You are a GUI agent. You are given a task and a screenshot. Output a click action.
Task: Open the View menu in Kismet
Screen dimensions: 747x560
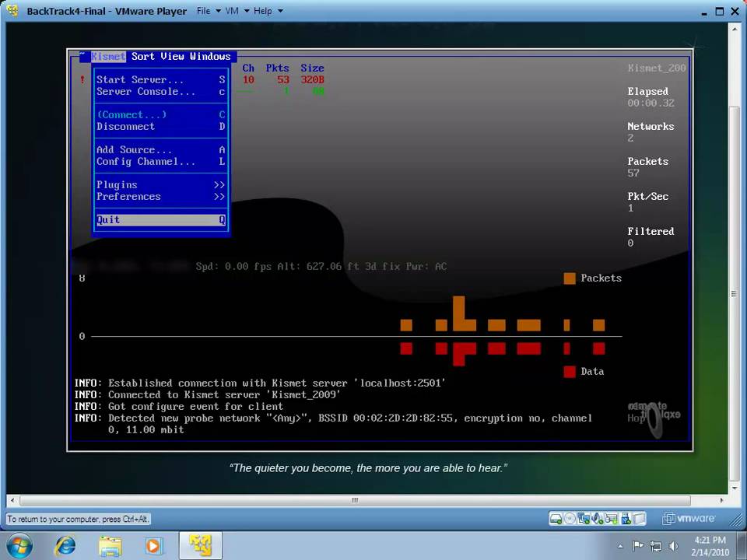172,57
